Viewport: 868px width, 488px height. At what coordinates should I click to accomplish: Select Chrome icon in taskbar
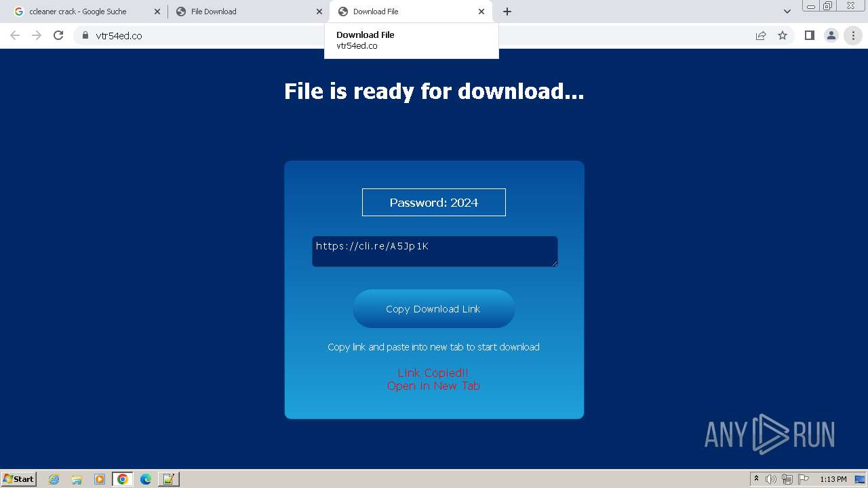tap(123, 479)
